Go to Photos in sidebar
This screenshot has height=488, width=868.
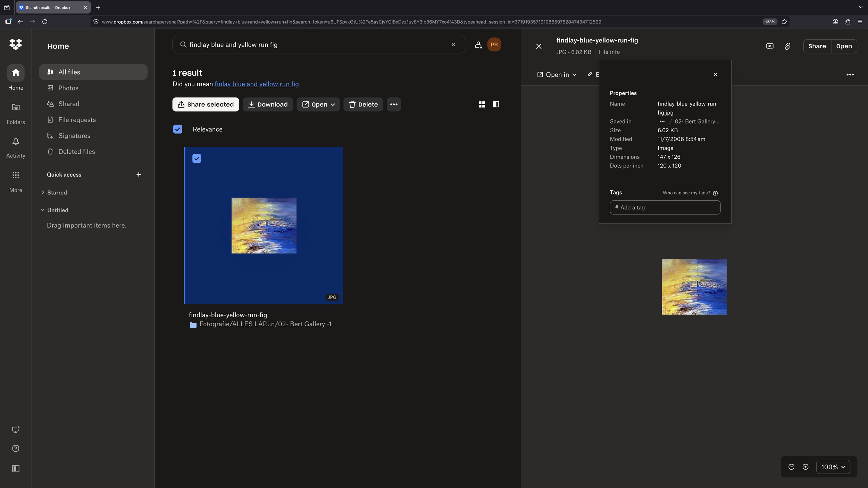[68, 88]
